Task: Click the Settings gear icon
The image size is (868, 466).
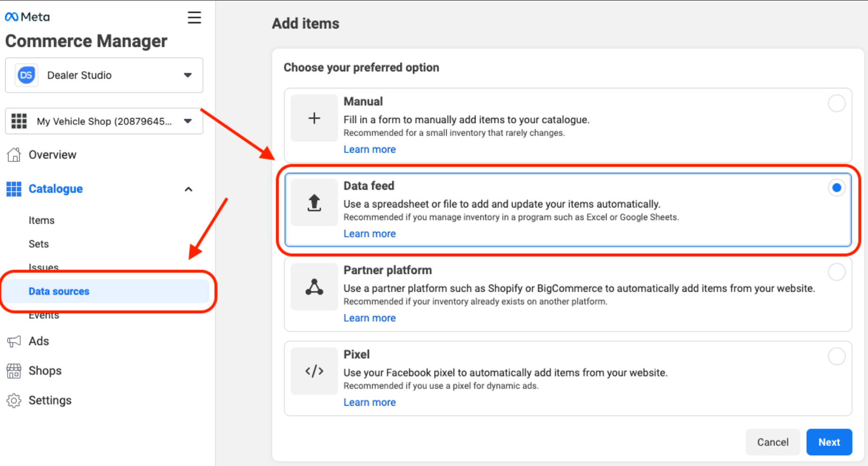Action: click(x=14, y=401)
